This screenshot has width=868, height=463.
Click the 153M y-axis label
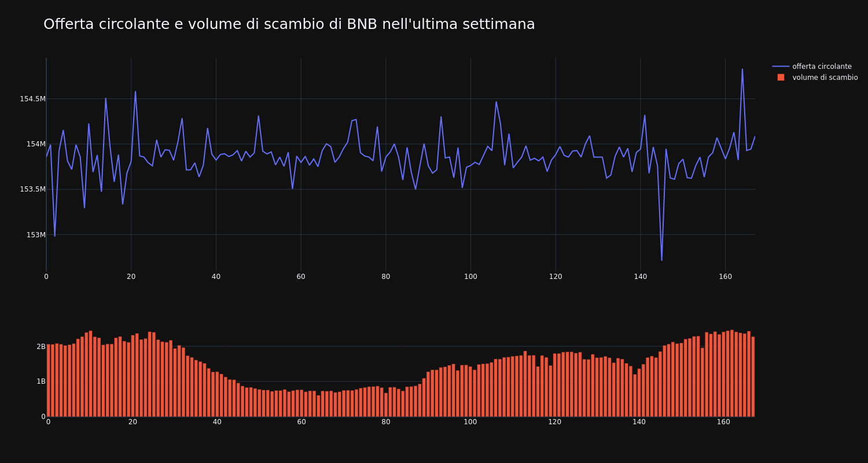coord(36,235)
